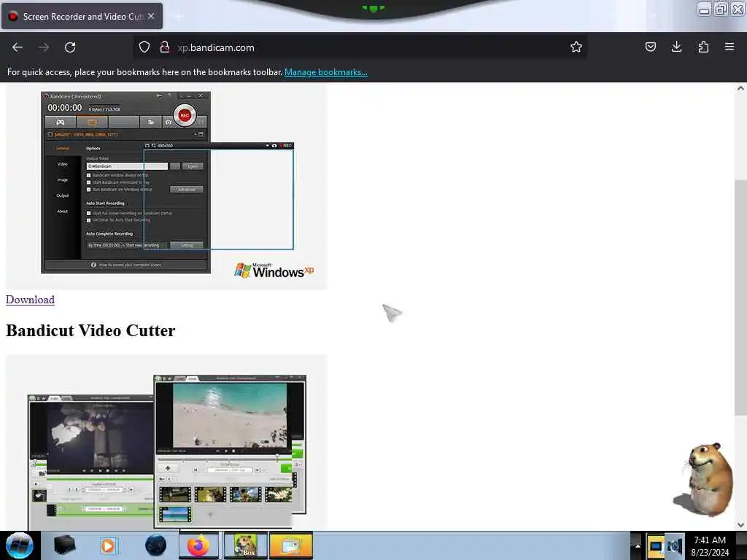Click the vertical scrollbar thumb

click(x=740, y=297)
